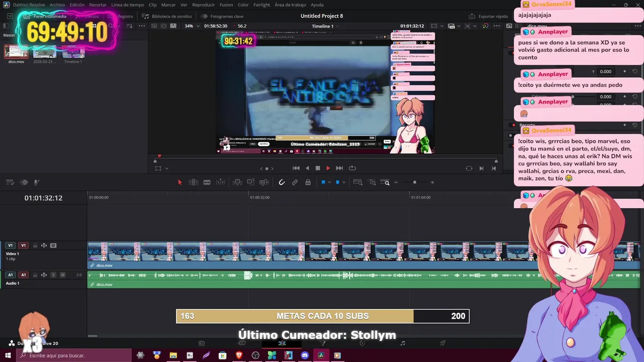Go to the first frame
644x362 pixels.
point(296,168)
